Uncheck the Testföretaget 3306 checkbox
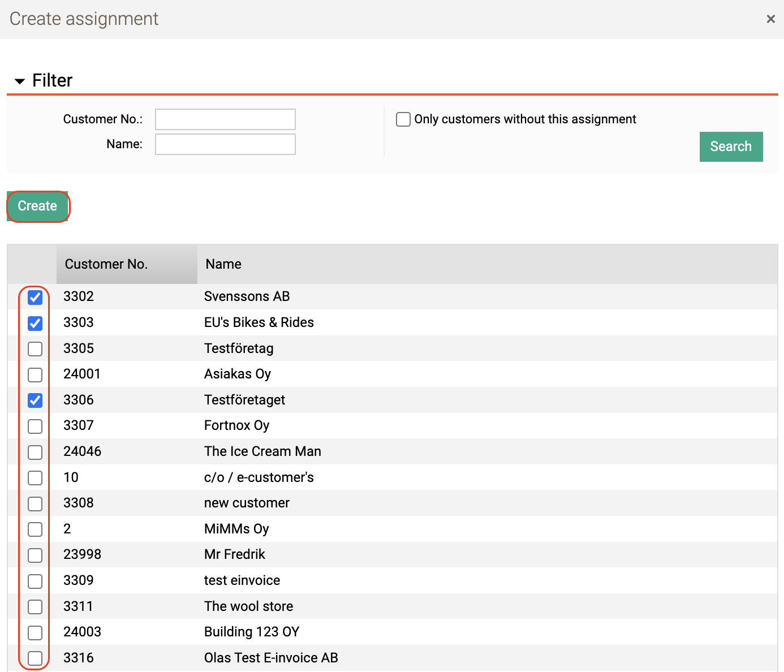Viewport: 784px width, 672px height. 35,400
